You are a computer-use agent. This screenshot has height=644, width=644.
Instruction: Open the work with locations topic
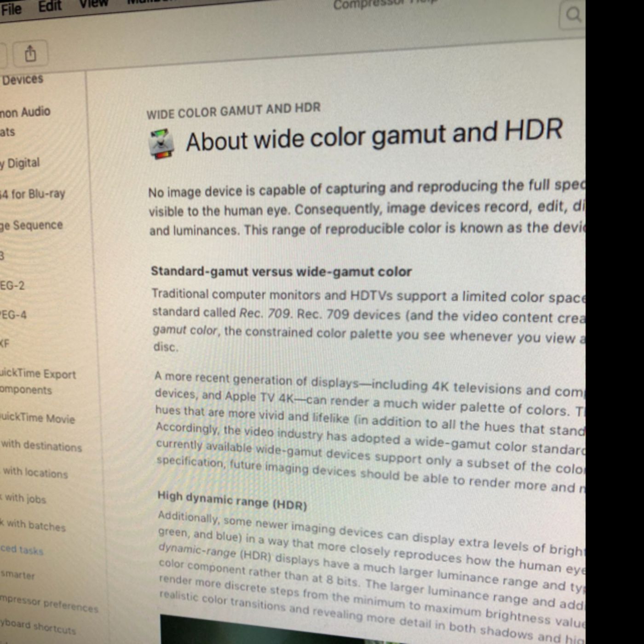point(35,472)
